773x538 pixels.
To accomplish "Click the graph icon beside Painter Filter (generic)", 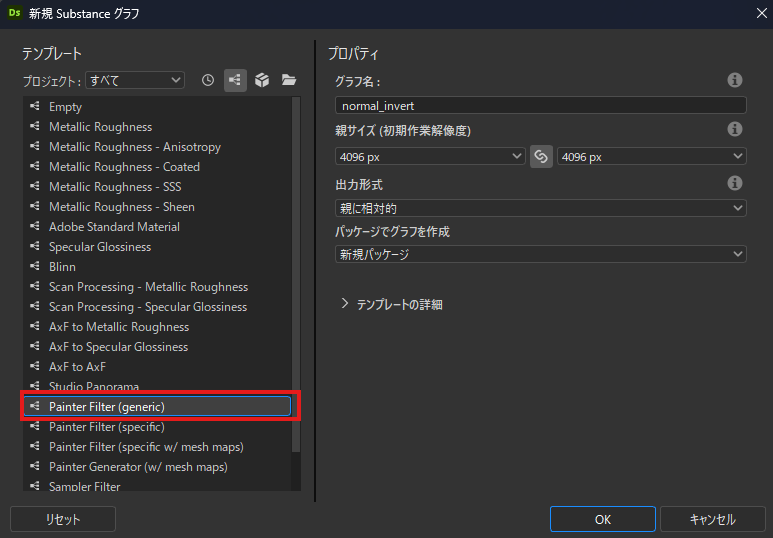I will click(35, 406).
